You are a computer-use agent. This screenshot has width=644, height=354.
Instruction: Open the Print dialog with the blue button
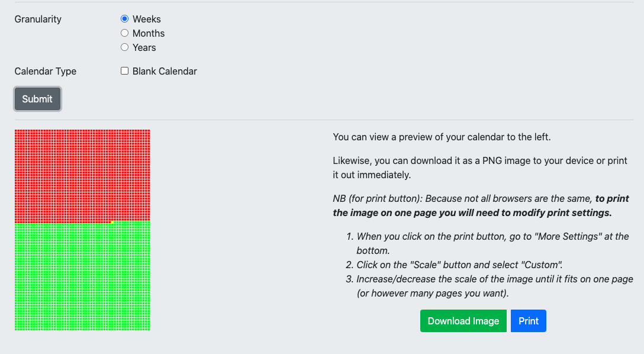[x=528, y=321]
